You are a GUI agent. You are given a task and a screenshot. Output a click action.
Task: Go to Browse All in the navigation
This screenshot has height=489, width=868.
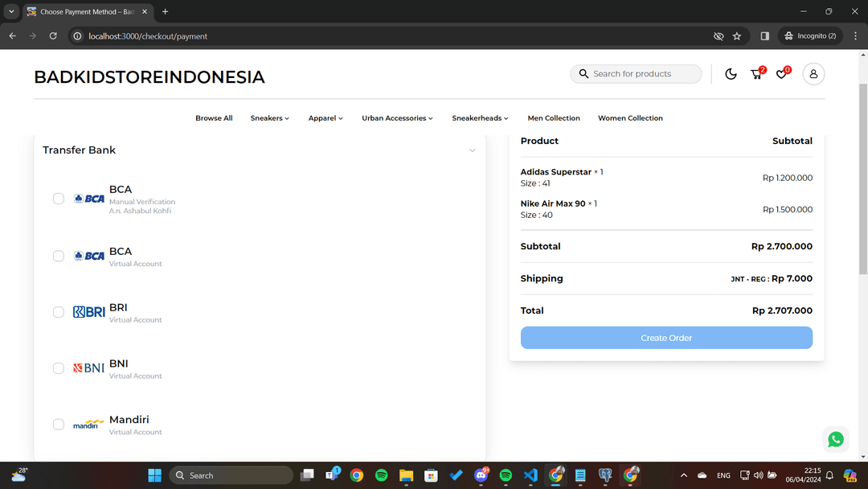point(214,118)
